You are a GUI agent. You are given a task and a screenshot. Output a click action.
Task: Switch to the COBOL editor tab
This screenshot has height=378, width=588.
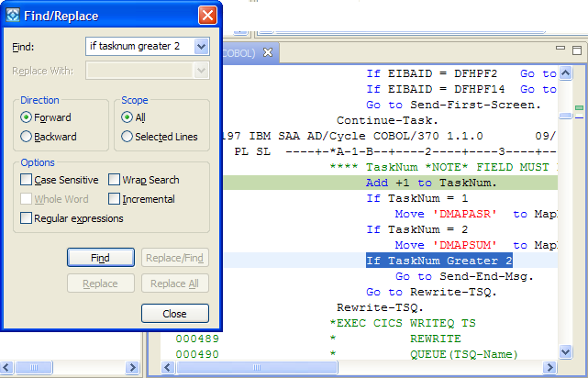[240, 52]
